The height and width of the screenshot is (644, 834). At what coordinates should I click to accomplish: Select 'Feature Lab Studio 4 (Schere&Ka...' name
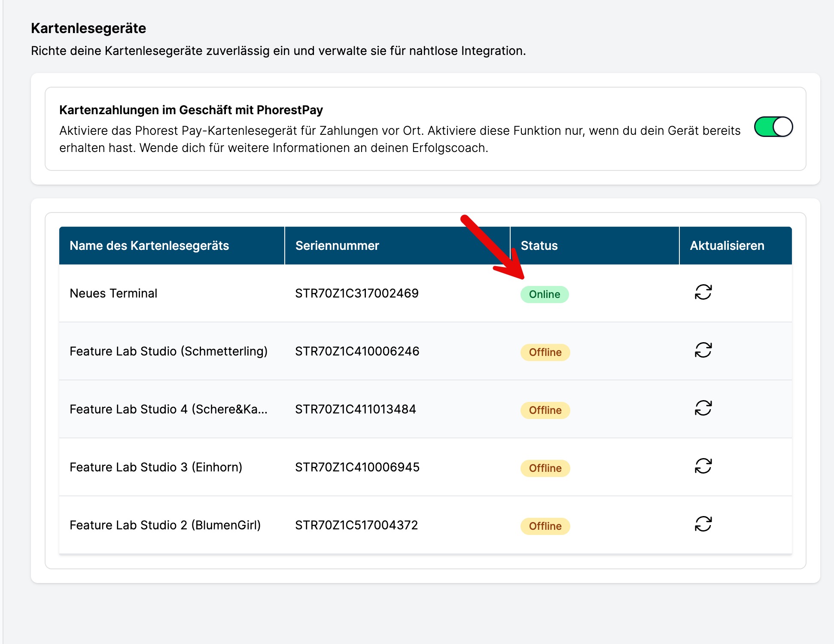pos(168,409)
